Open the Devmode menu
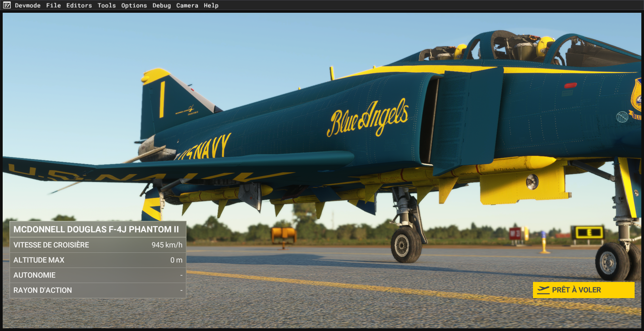This screenshot has height=331, width=644. click(28, 5)
